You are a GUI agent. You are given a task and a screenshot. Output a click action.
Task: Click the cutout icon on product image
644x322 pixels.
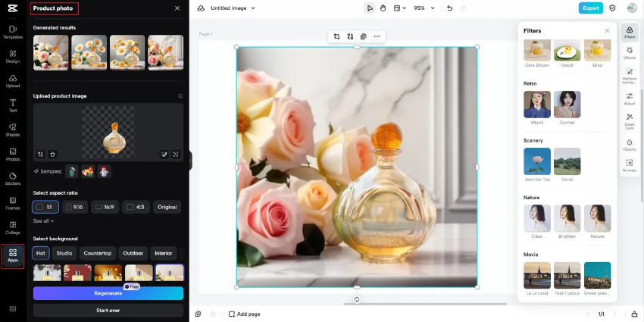tap(177, 155)
